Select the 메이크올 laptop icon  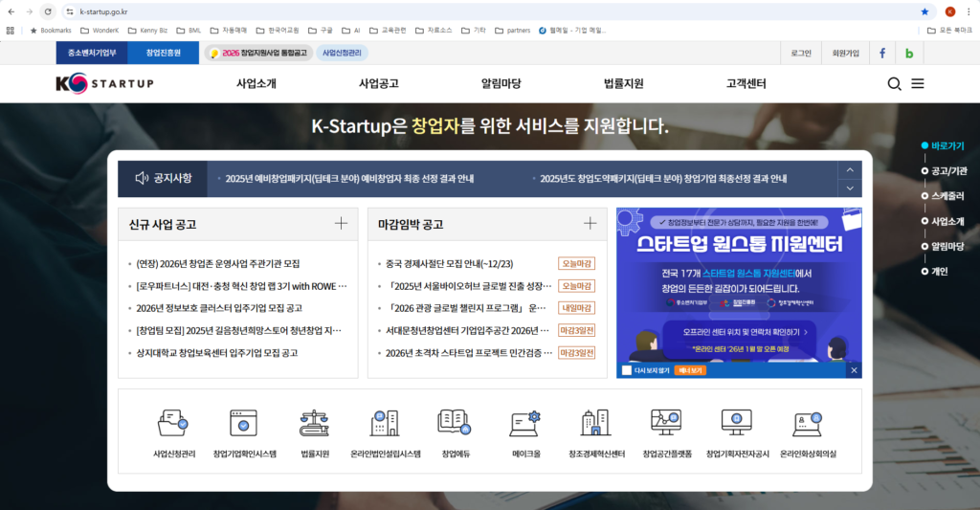[x=525, y=424]
